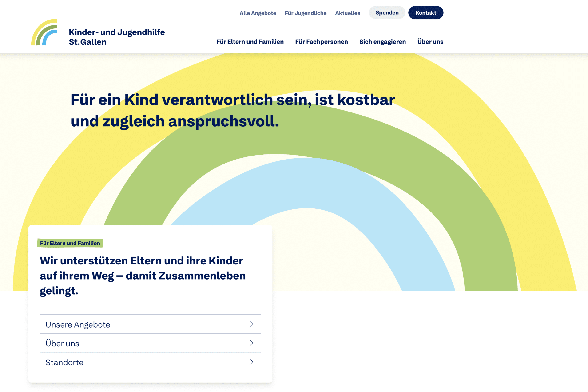
Task: Open the Spenden button
Action: 387,13
